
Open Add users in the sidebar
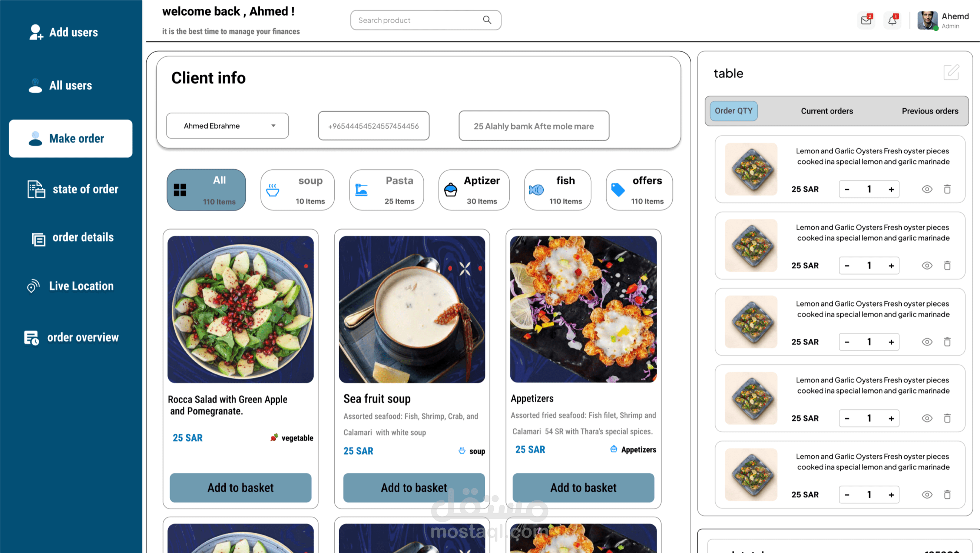tap(64, 32)
